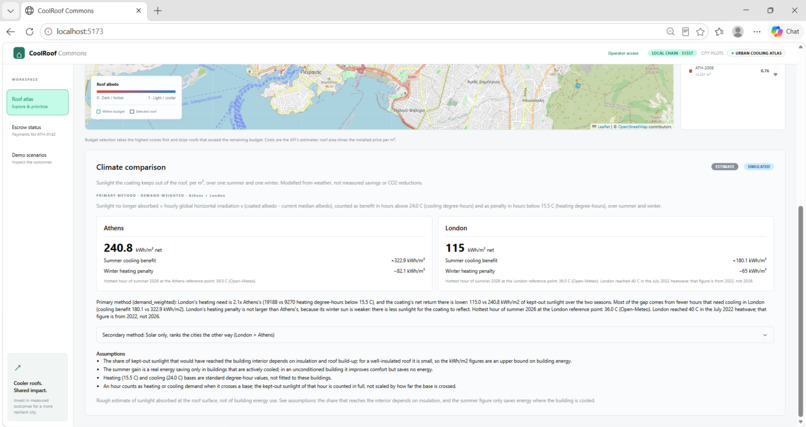This screenshot has height=427, width=806.
Task: Go back using the browser back arrow
Action: coord(10,31)
